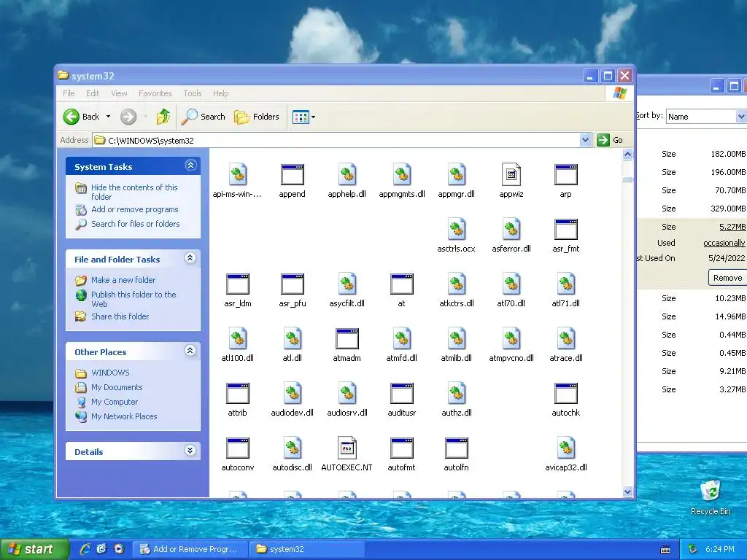This screenshot has height=560, width=747.
Task: Open the Start menu
Action: (x=34, y=549)
